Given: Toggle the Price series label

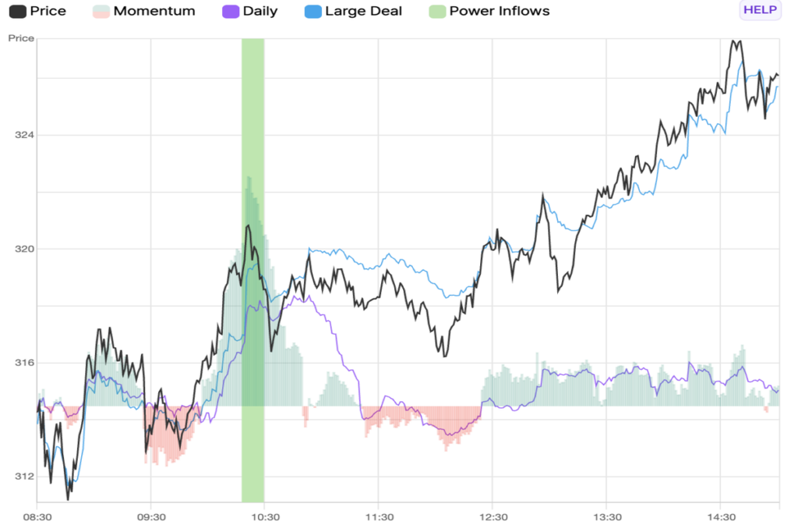Looking at the screenshot, I should tap(48, 11).
